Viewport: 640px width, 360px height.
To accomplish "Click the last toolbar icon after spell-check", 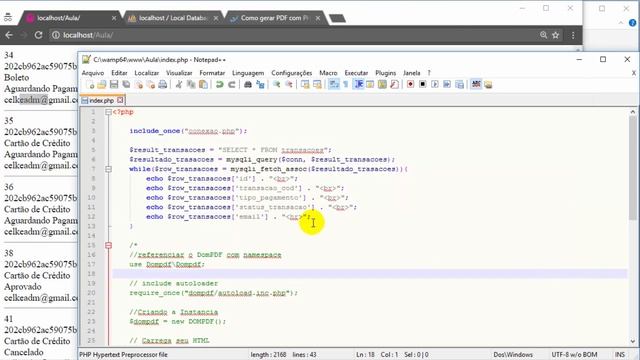I will click(x=488, y=84).
